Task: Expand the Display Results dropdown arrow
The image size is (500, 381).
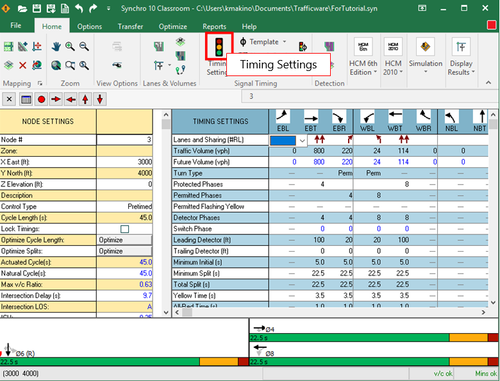Action: pos(473,72)
